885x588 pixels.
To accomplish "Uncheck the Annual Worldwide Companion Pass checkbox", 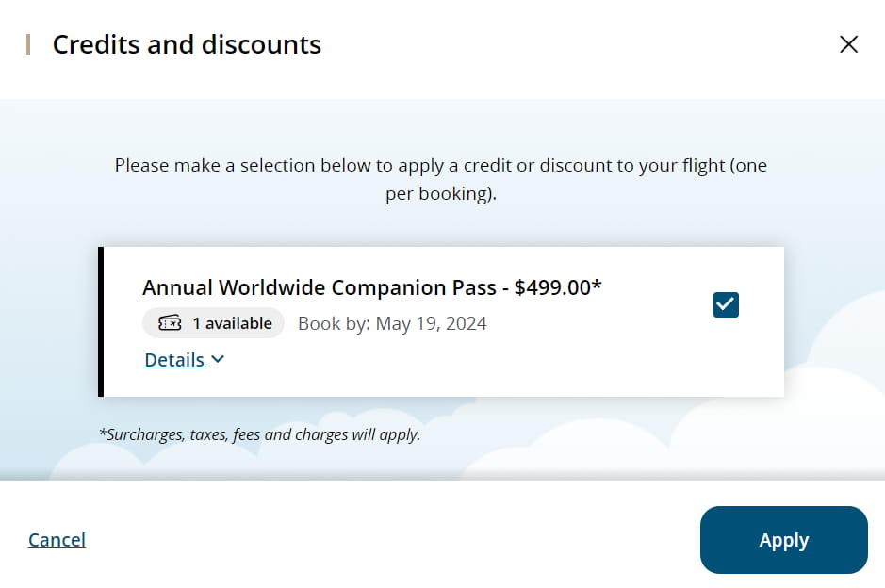I will point(726,304).
